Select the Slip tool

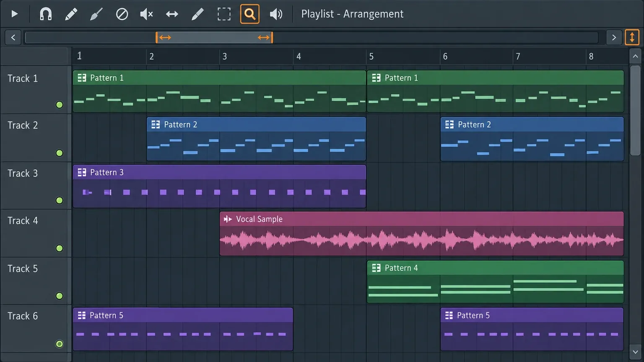point(172,14)
